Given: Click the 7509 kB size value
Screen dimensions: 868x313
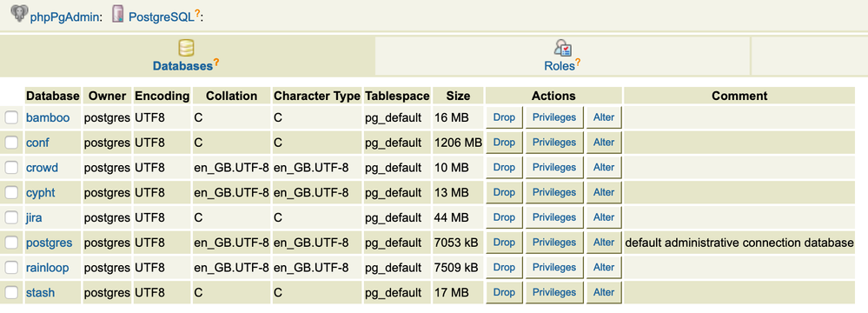Looking at the screenshot, I should [456, 268].
